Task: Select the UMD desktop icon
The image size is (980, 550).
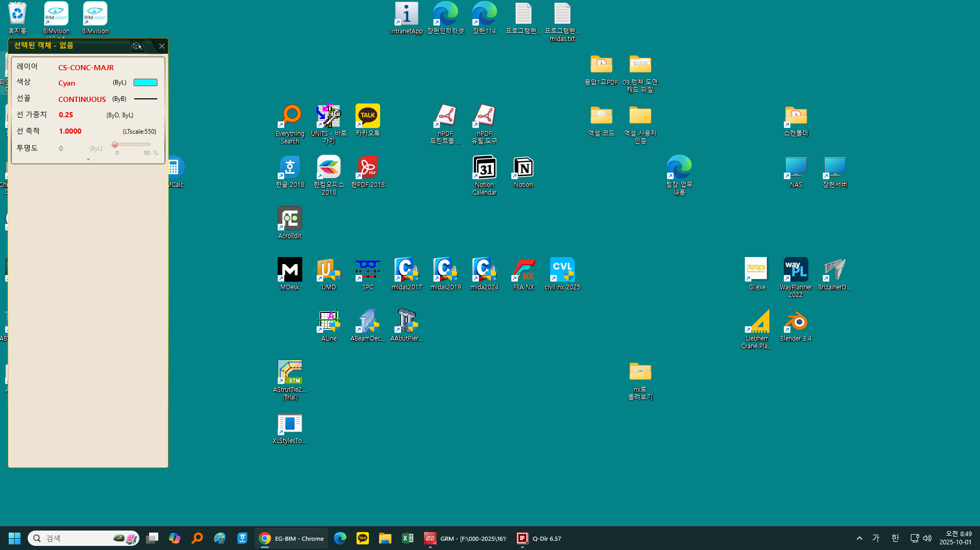Action: pos(329,274)
